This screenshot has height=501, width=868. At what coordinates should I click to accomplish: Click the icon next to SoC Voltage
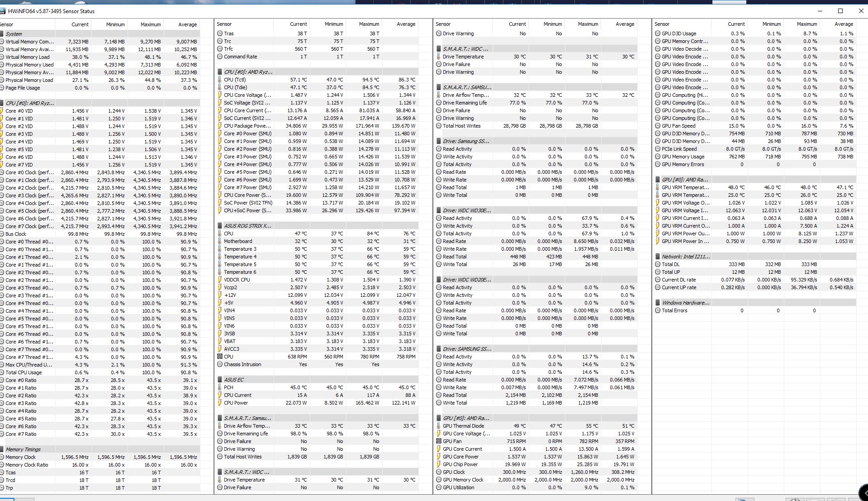pos(220,103)
